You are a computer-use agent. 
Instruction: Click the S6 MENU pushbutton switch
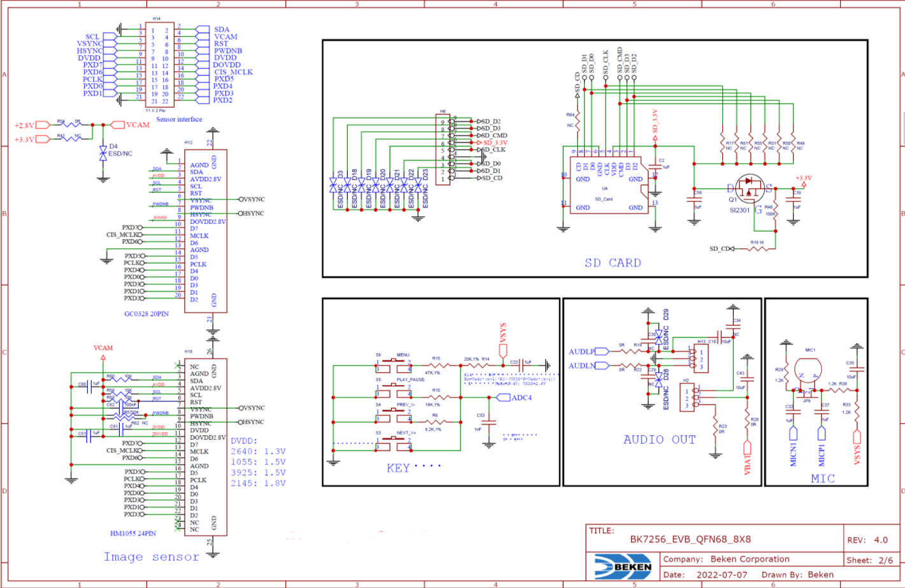point(394,365)
